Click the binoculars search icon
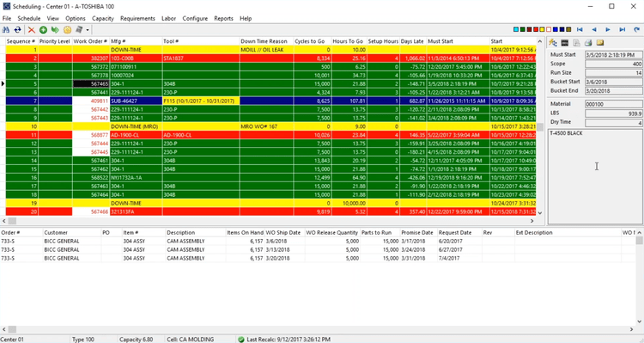This screenshot has width=644, height=343. (x=6, y=29)
